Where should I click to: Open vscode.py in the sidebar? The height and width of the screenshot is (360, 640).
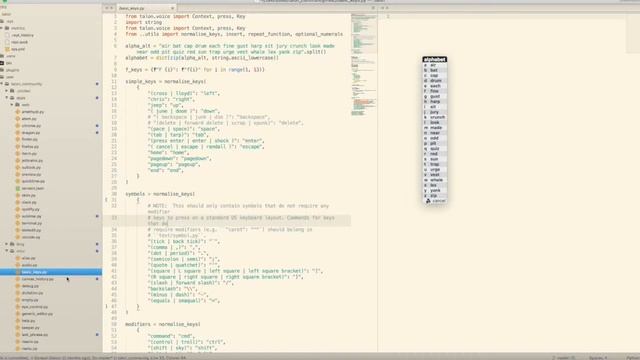[31, 237]
